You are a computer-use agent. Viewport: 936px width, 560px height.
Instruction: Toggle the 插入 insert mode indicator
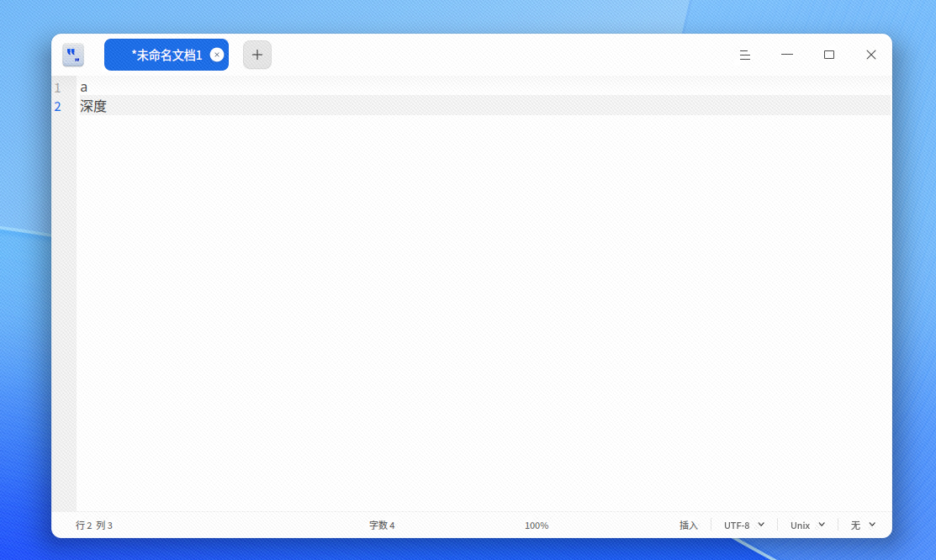coord(688,526)
